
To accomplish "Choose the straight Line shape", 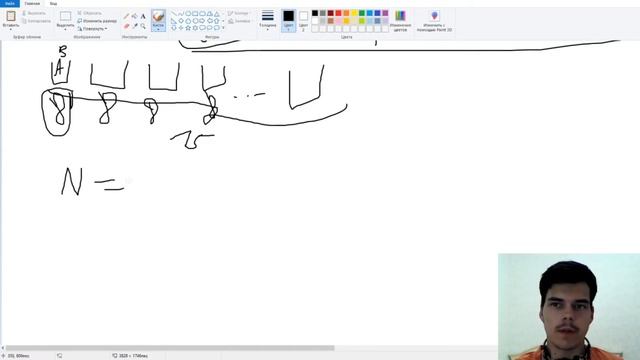I will 174,13.
